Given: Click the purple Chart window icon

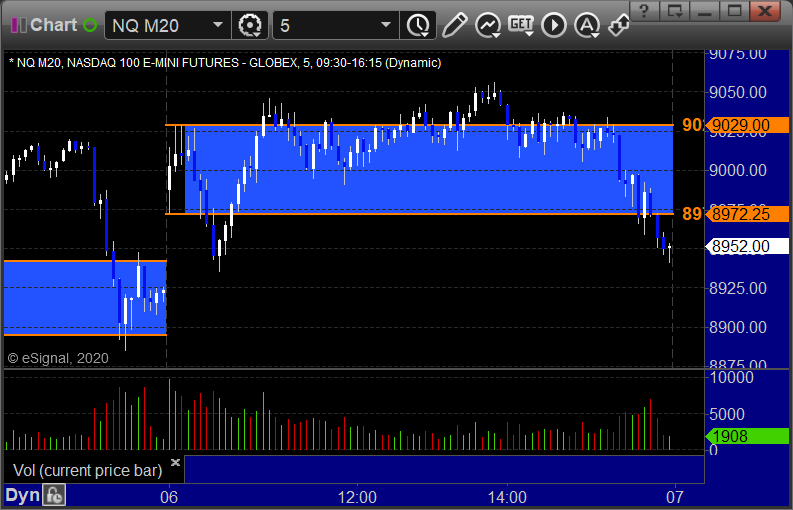Looking at the screenshot, I should [19, 25].
